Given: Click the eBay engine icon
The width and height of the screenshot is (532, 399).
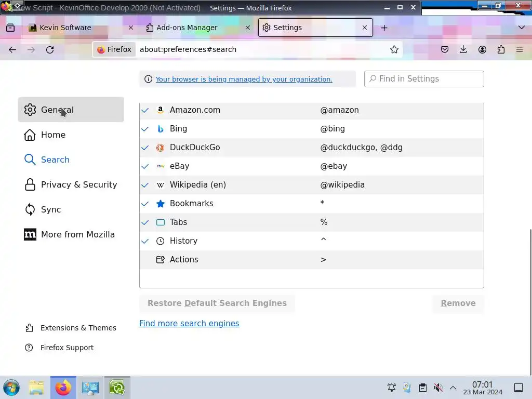Looking at the screenshot, I should [160, 166].
